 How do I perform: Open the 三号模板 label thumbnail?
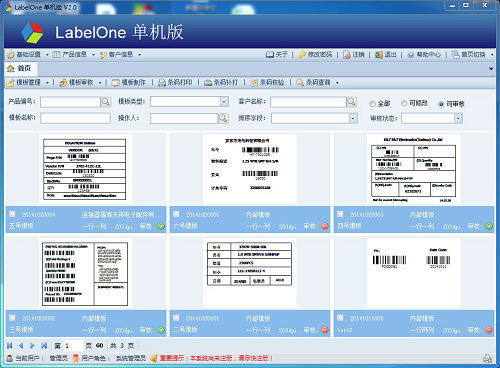pos(85,273)
